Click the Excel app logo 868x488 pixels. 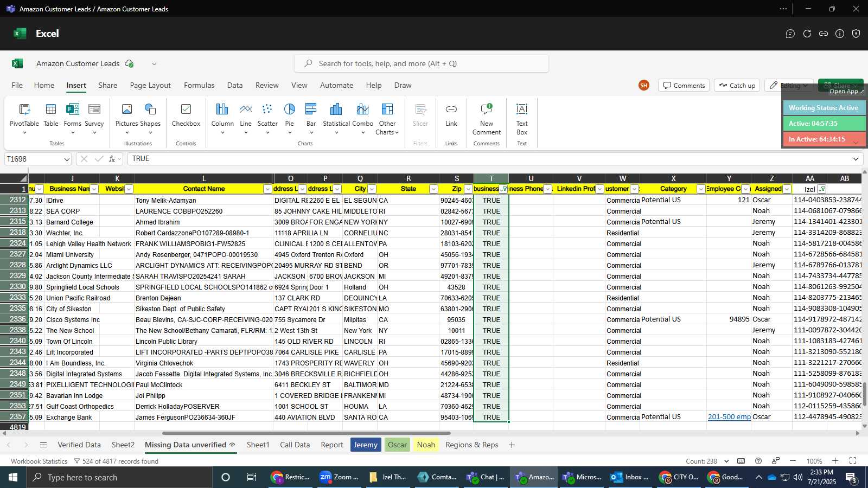tap(20, 34)
